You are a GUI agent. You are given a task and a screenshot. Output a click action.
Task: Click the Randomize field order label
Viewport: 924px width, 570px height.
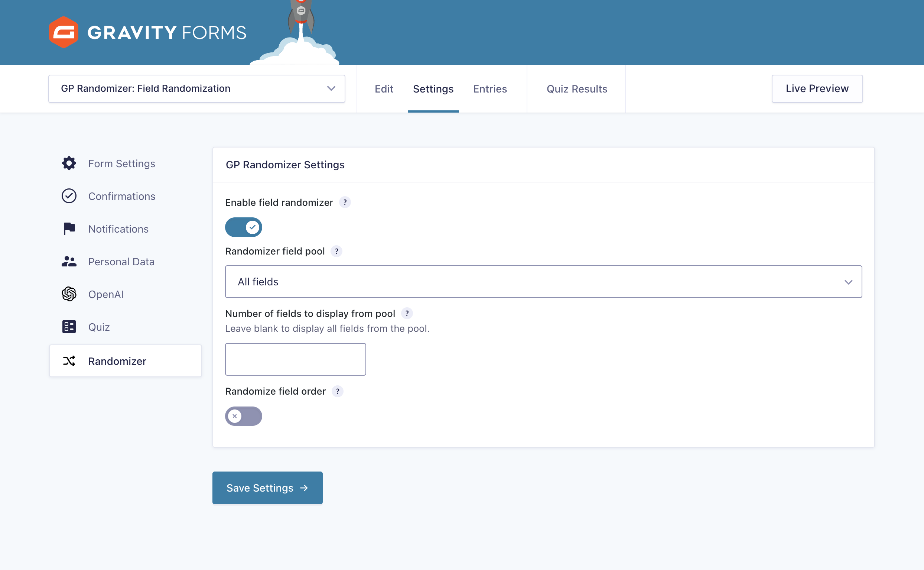coord(275,391)
